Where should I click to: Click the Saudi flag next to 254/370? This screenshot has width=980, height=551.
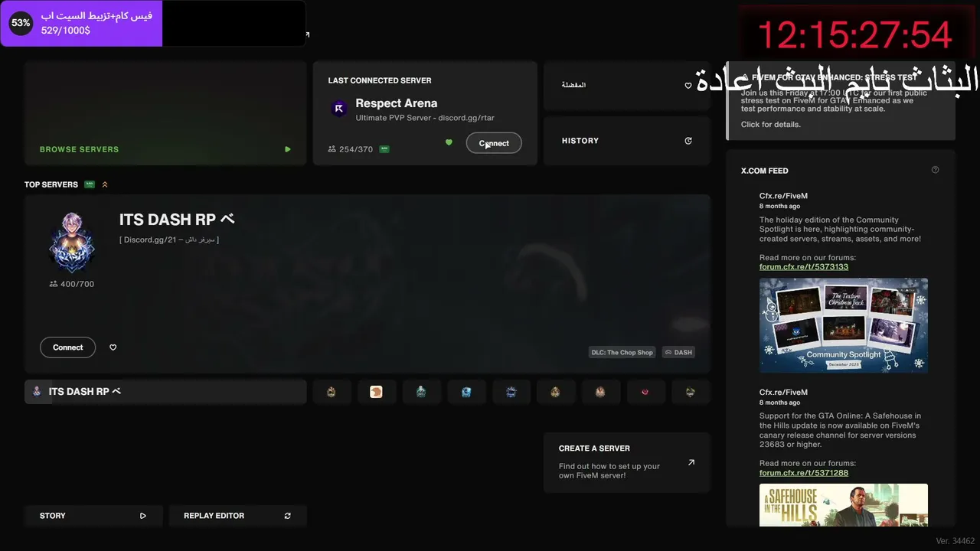click(x=384, y=149)
